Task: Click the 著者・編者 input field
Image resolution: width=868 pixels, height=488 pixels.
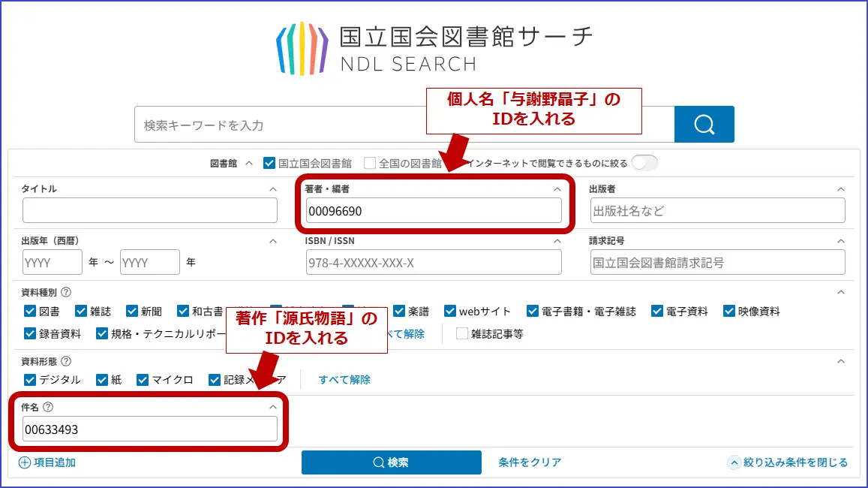Action: point(433,211)
